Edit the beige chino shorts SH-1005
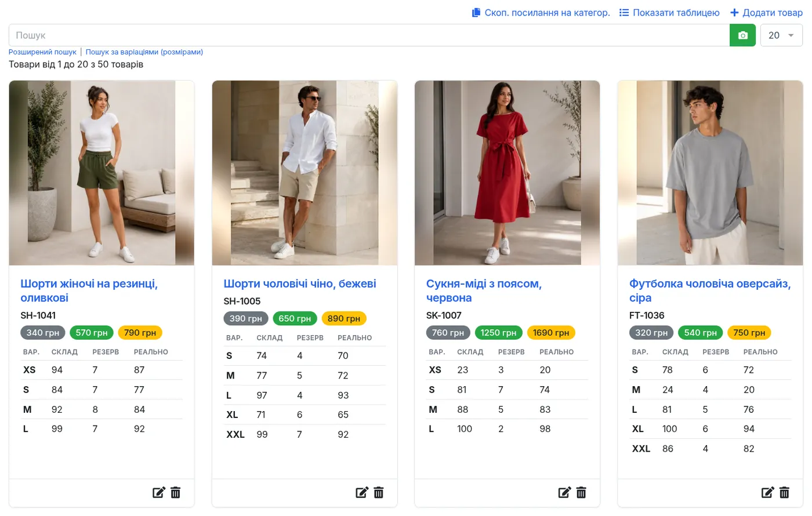Image resolution: width=812 pixels, height=516 pixels. 361,493
